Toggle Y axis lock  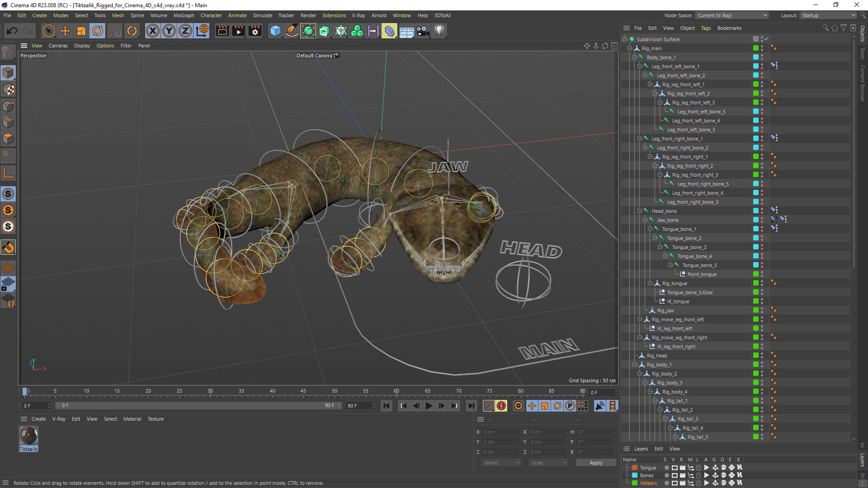click(169, 31)
